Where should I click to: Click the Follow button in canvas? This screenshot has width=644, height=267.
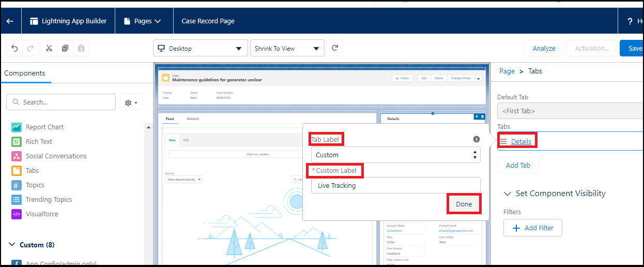point(402,78)
